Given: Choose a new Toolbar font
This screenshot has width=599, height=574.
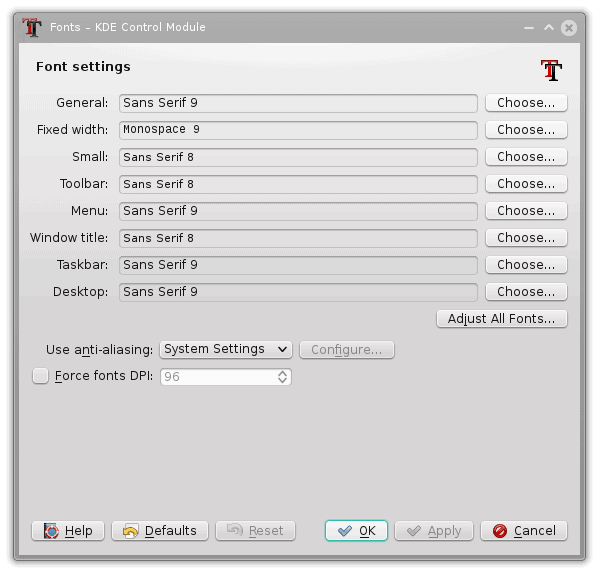Looking at the screenshot, I should (526, 184).
